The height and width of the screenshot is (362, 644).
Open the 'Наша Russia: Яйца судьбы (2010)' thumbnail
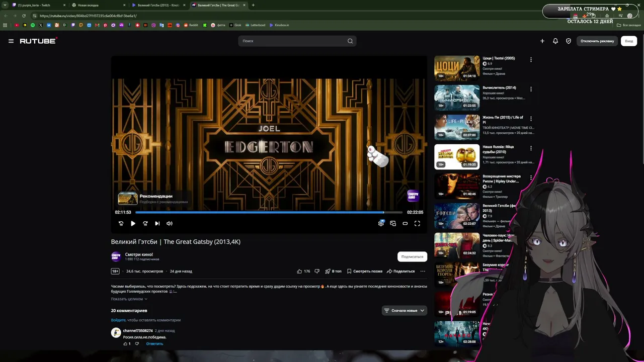[x=457, y=157]
